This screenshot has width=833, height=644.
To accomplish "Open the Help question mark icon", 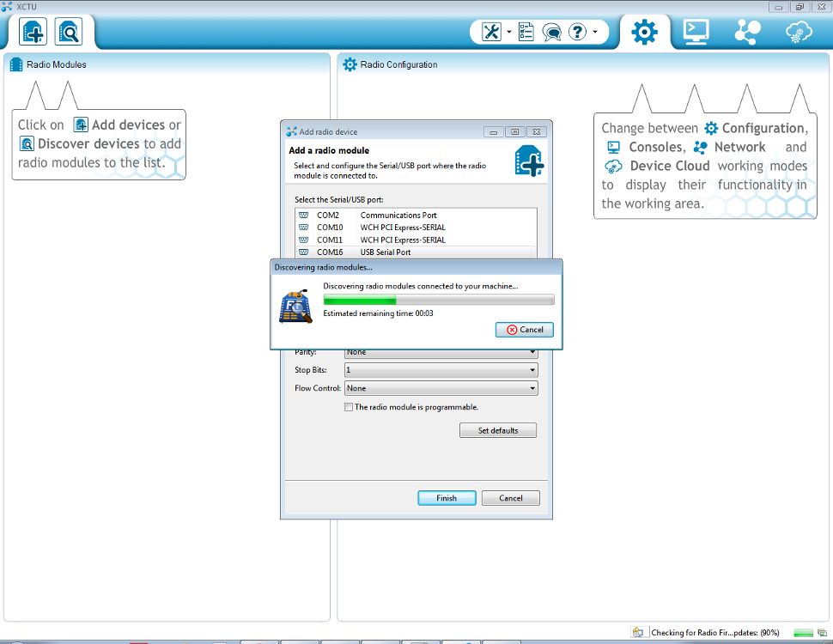I will point(577,32).
